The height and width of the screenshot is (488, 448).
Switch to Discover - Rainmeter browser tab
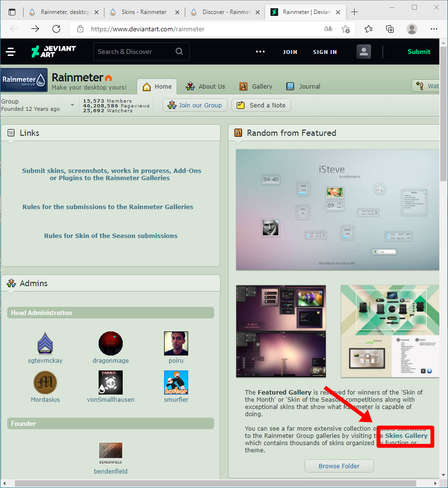pyautogui.click(x=226, y=12)
